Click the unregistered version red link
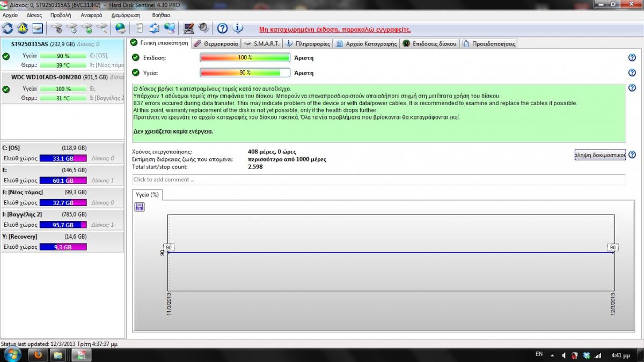 tap(335, 29)
